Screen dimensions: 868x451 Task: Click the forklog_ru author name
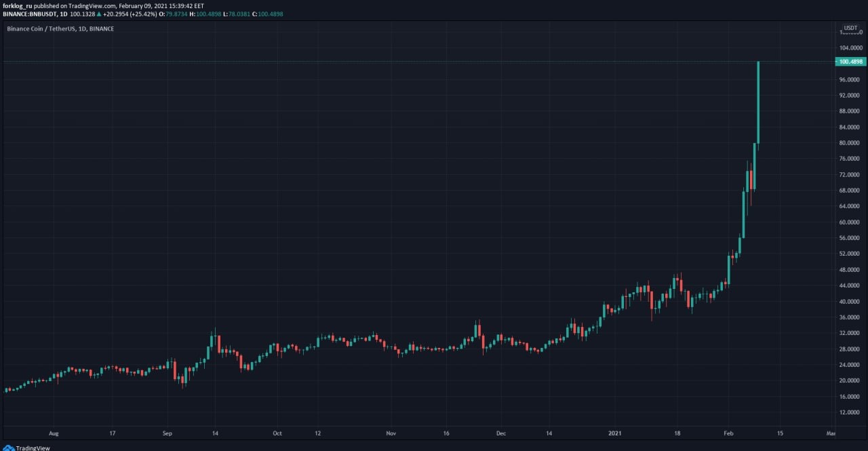click(x=18, y=5)
